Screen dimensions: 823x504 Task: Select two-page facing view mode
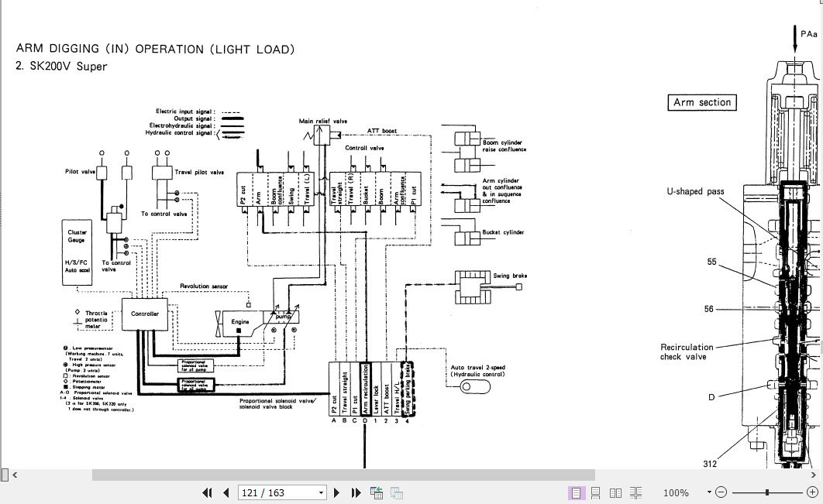click(615, 492)
